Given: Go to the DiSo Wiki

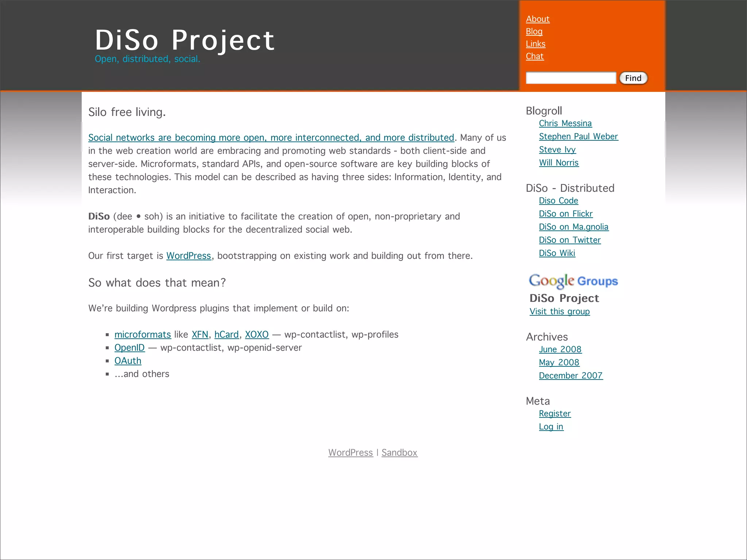Looking at the screenshot, I should 557,253.
